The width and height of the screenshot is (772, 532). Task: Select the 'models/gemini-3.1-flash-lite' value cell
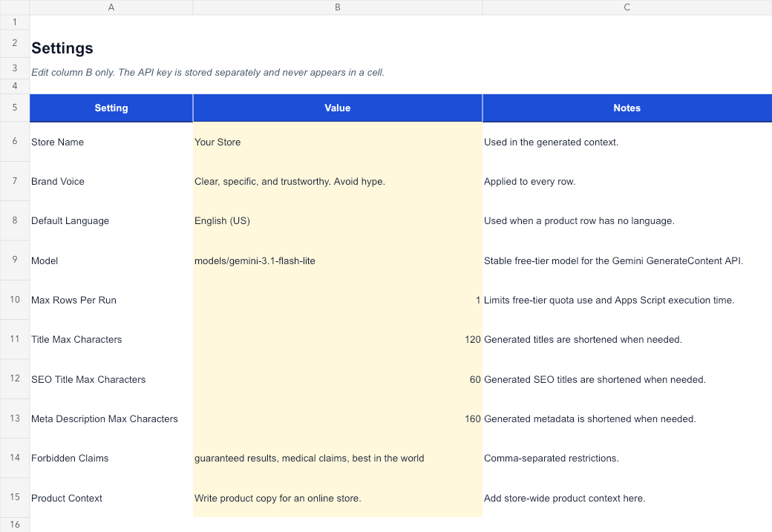(x=337, y=260)
